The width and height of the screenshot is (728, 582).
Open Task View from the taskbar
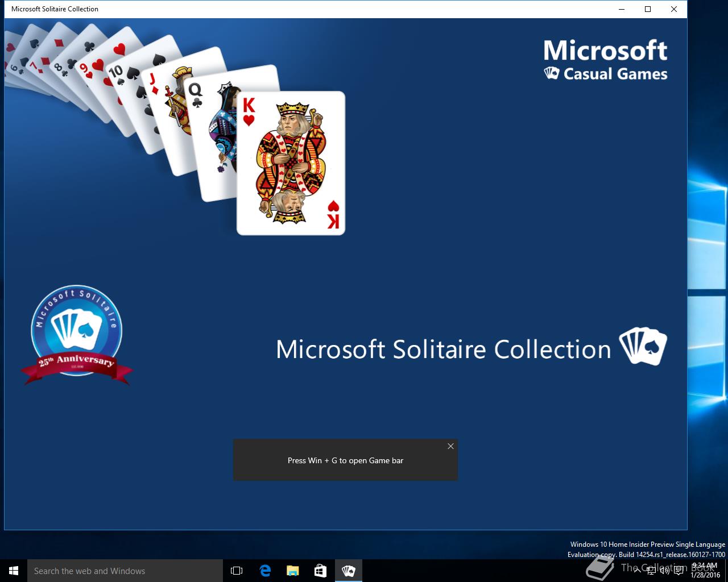pyautogui.click(x=237, y=571)
